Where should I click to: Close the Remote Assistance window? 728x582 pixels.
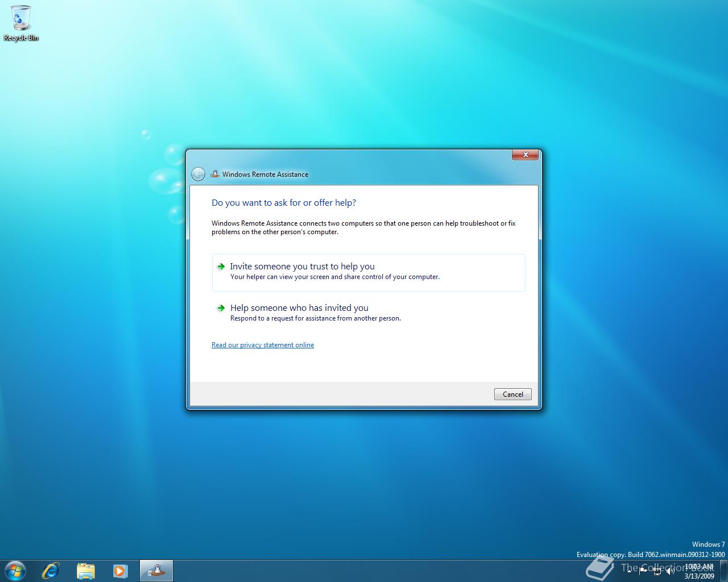526,155
